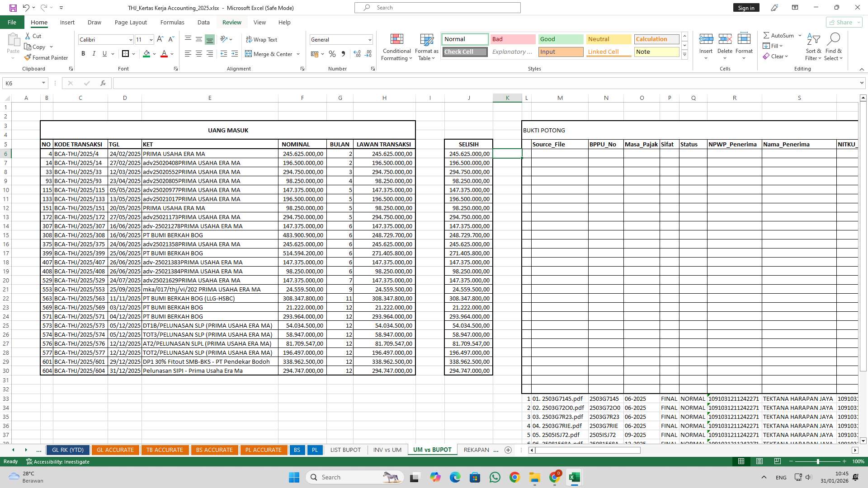
Task: Apply the Good cell style swatch
Action: tap(560, 39)
